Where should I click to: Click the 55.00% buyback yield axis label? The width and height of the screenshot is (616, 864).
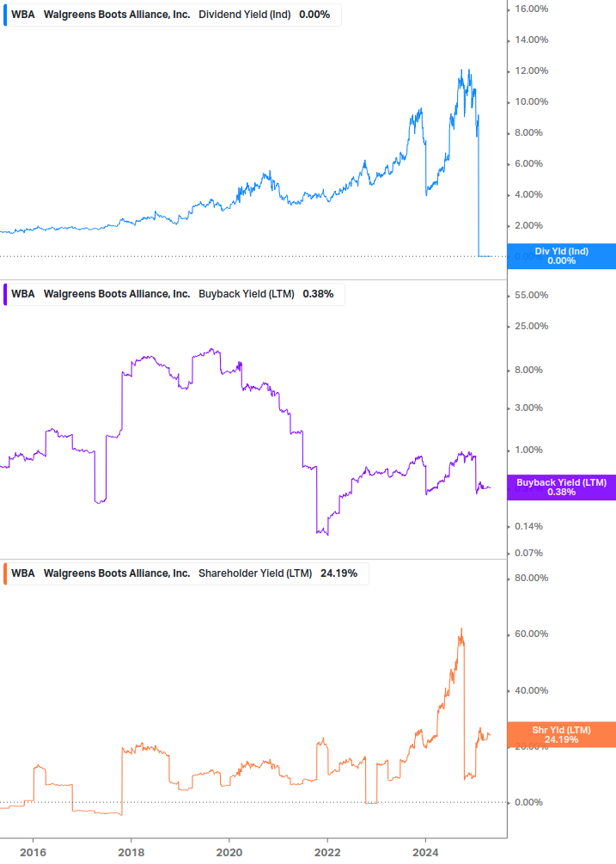pyautogui.click(x=531, y=296)
